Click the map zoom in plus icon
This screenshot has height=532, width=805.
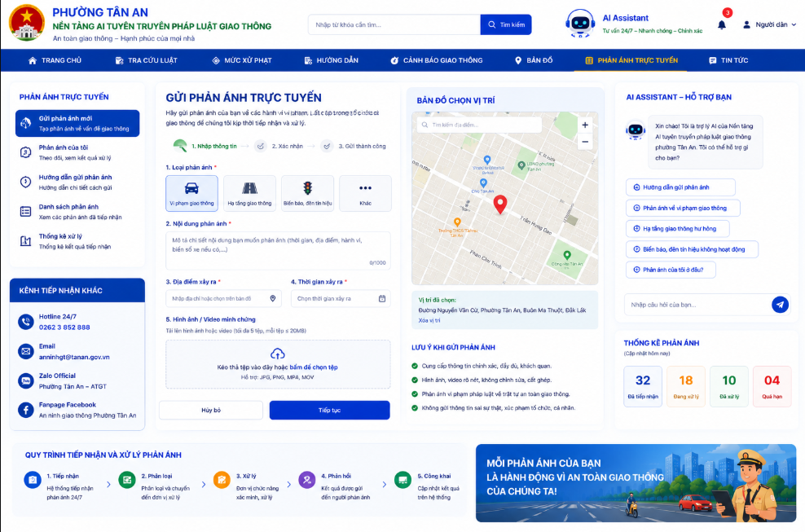click(x=585, y=125)
